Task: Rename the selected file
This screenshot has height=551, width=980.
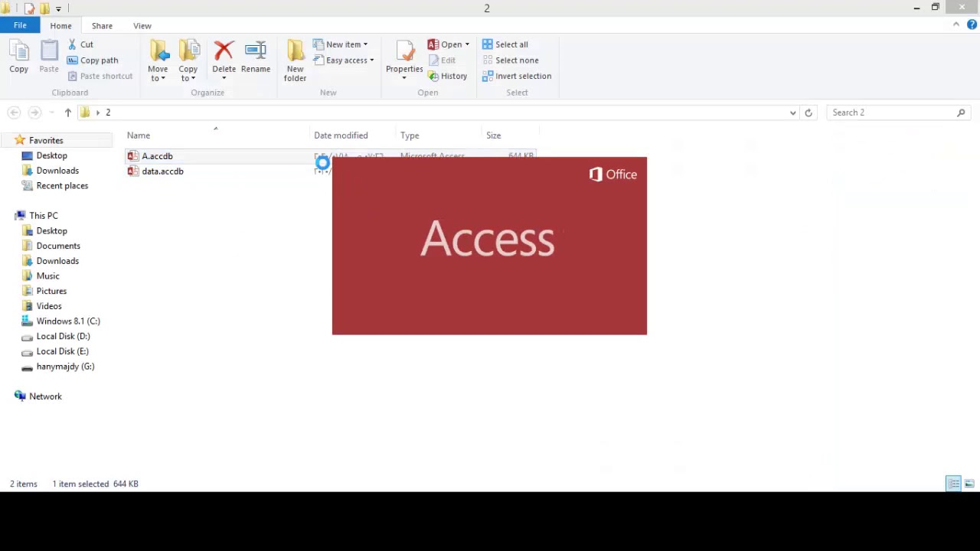Action: click(256, 58)
